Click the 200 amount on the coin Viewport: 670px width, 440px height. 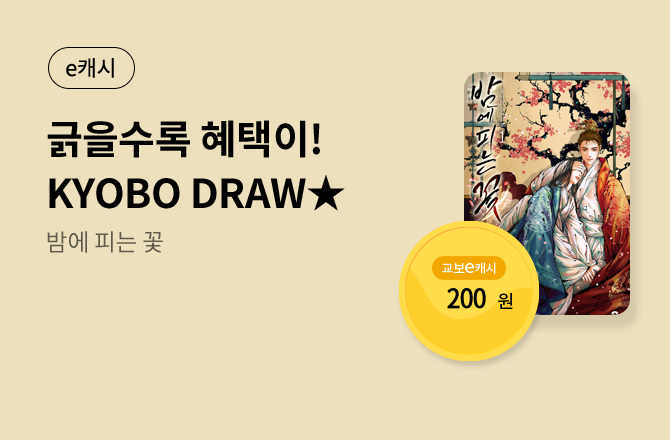coord(466,299)
